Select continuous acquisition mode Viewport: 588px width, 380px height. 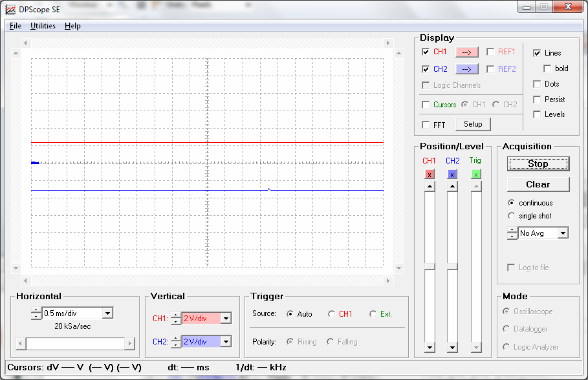pos(511,203)
